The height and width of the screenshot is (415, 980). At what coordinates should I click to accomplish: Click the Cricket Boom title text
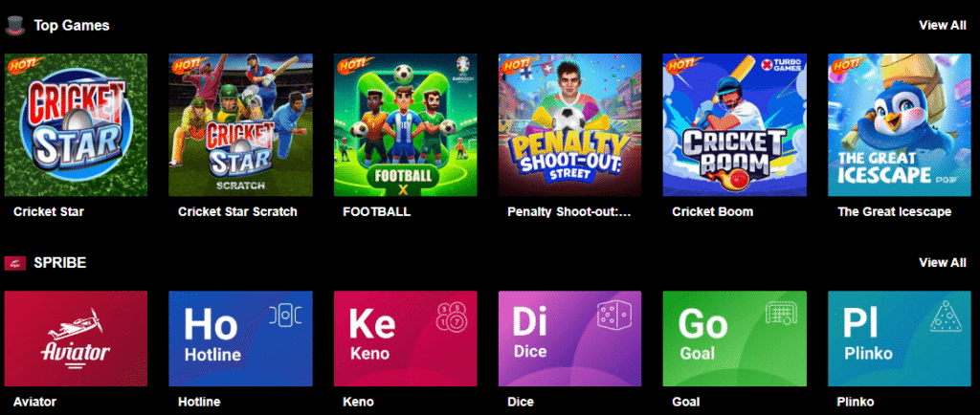[x=712, y=212]
